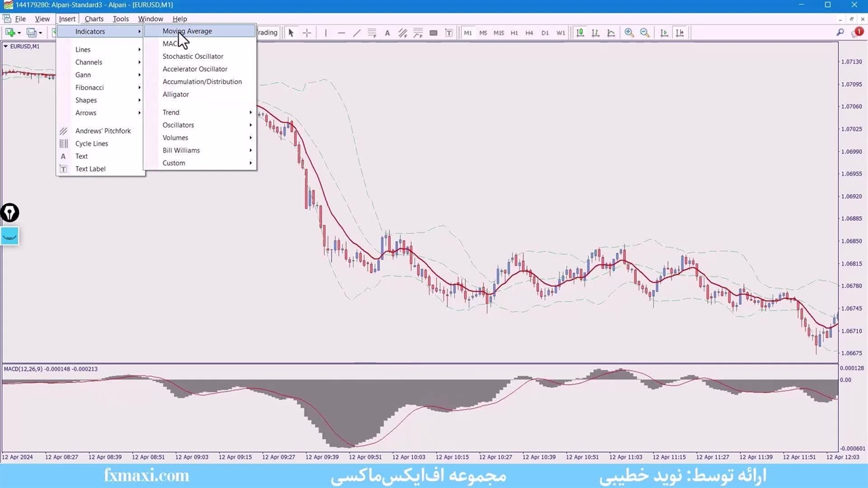Toggle the D1 timeframe button
The width and height of the screenshot is (868, 488).
pos(545,33)
